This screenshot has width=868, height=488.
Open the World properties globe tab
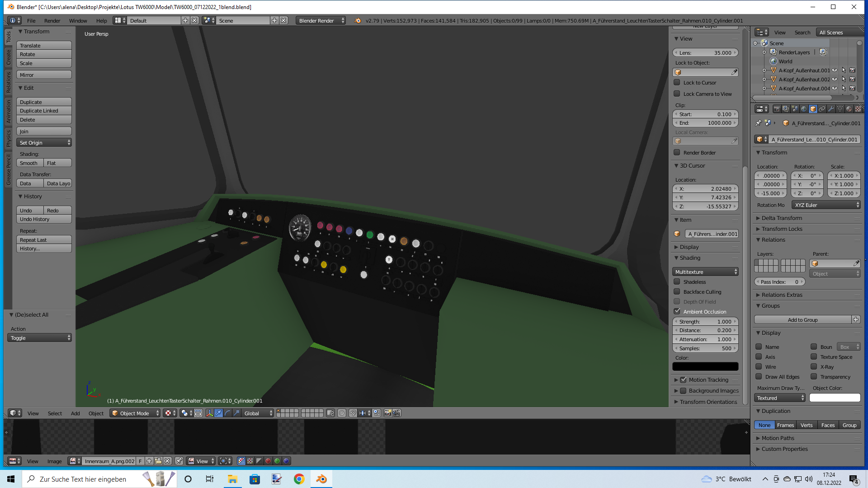(804, 109)
